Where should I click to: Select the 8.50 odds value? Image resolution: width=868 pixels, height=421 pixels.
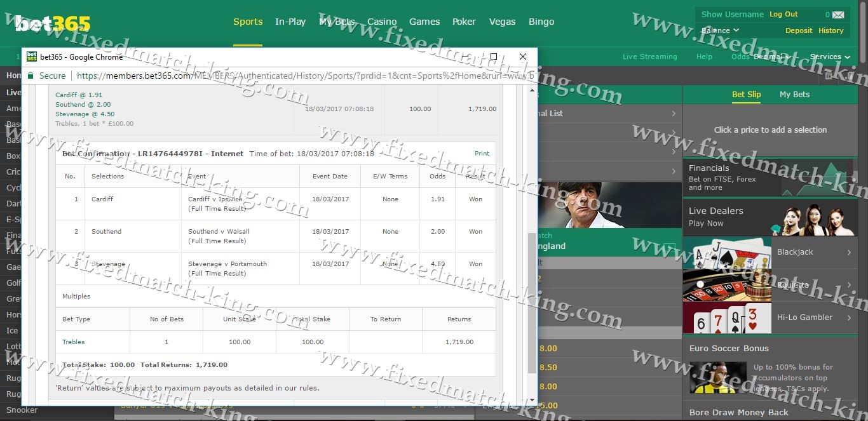548,368
